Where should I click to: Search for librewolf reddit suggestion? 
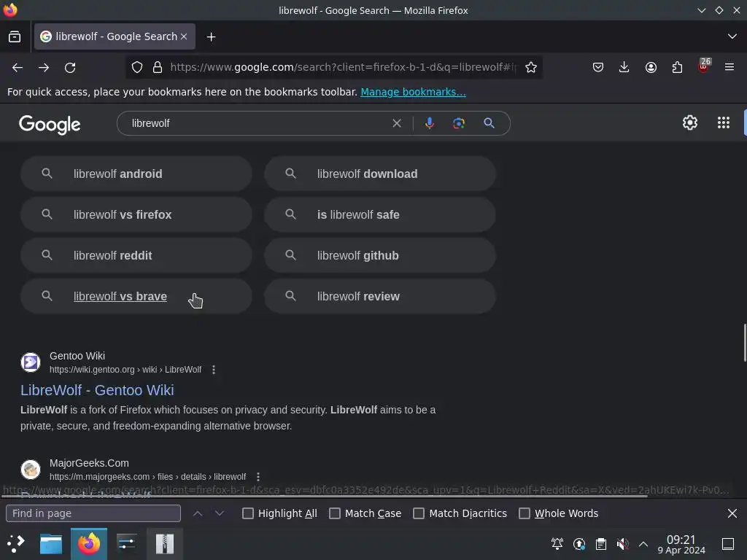(136, 255)
